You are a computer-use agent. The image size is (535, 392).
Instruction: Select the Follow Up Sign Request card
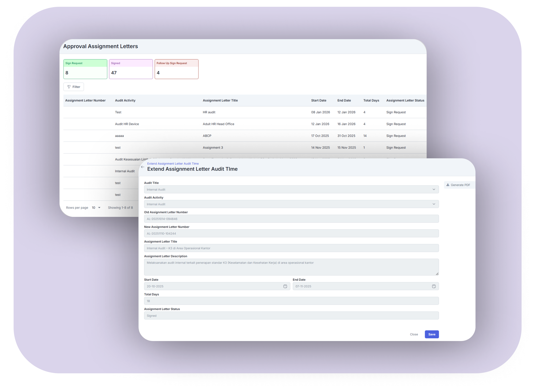click(176, 69)
